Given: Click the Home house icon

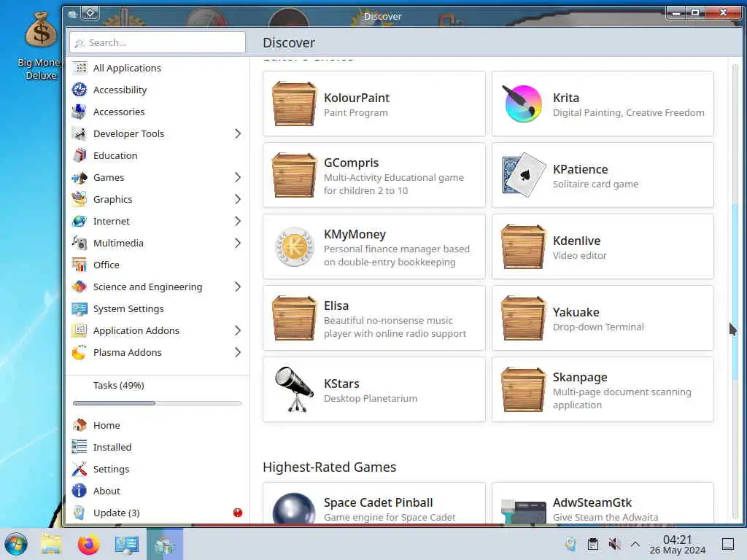Looking at the screenshot, I should coord(80,425).
